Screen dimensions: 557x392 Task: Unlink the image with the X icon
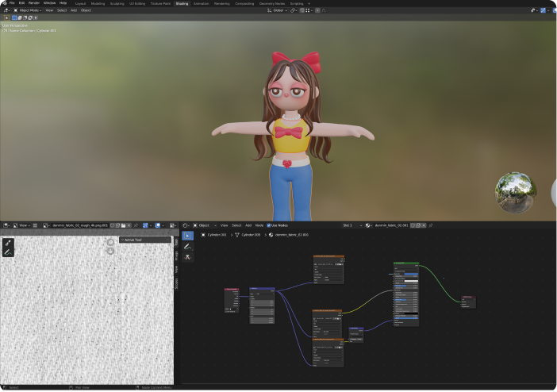(x=129, y=225)
